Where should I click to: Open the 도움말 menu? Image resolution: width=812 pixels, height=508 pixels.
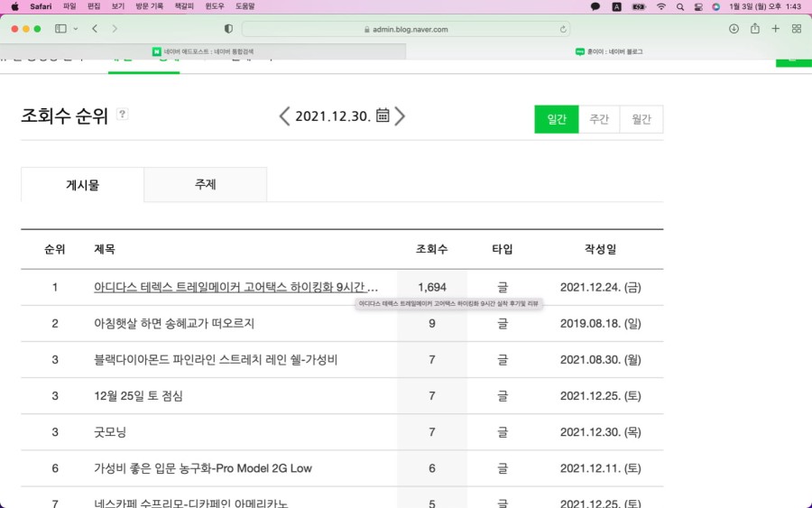(x=245, y=6)
